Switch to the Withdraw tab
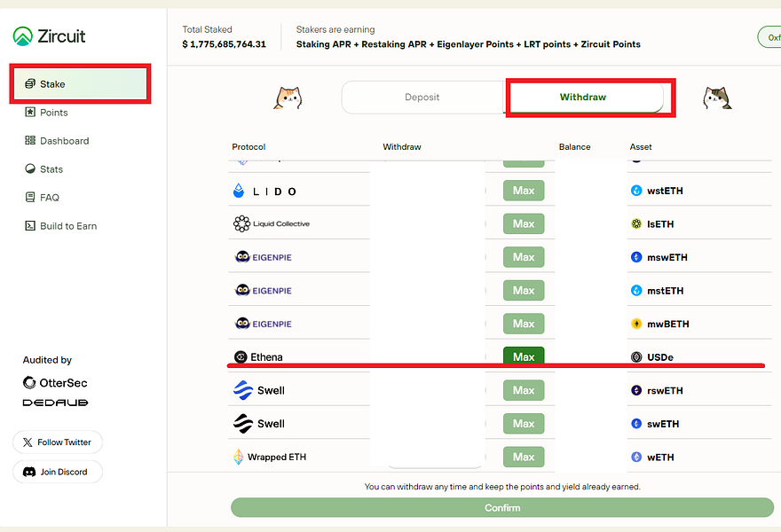Image resolution: width=781 pixels, height=532 pixels. pyautogui.click(x=583, y=97)
